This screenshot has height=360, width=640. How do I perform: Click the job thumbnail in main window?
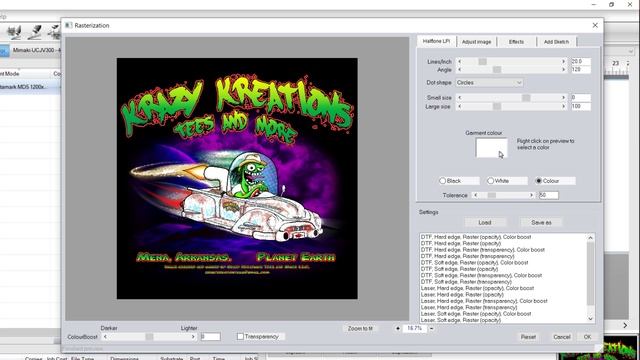tap(599, 349)
